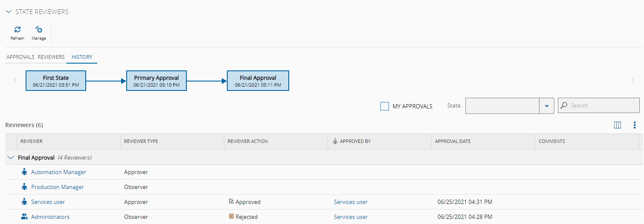Enable the My Approvals checkbox
This screenshot has height=224, width=644.
[x=384, y=106]
